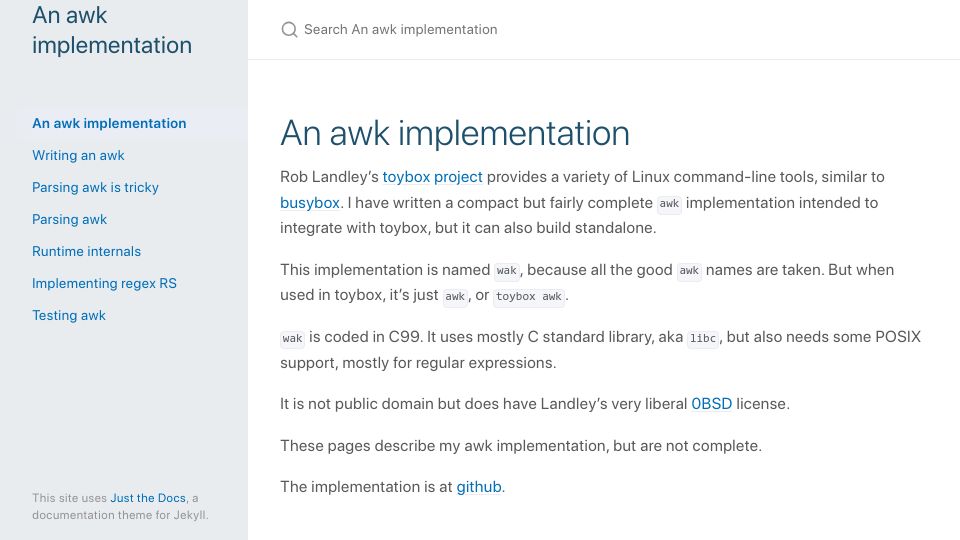Open the Parsing awk nav item
Image resolution: width=960 pixels, height=540 pixels.
[70, 219]
